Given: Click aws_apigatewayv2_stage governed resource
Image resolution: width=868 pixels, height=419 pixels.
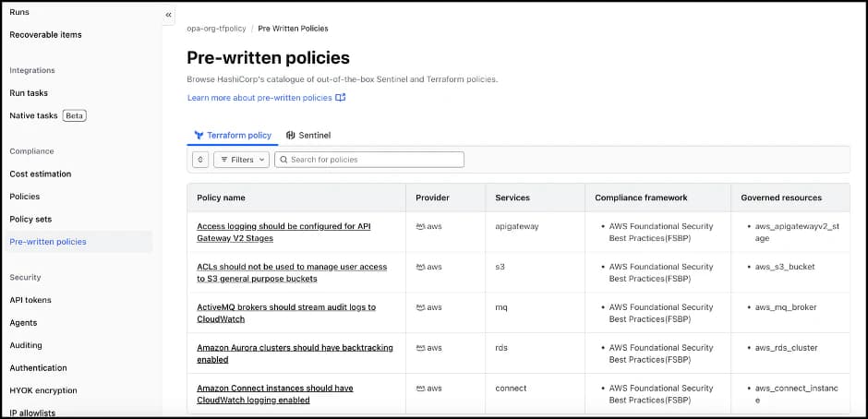Looking at the screenshot, I should tap(797, 233).
